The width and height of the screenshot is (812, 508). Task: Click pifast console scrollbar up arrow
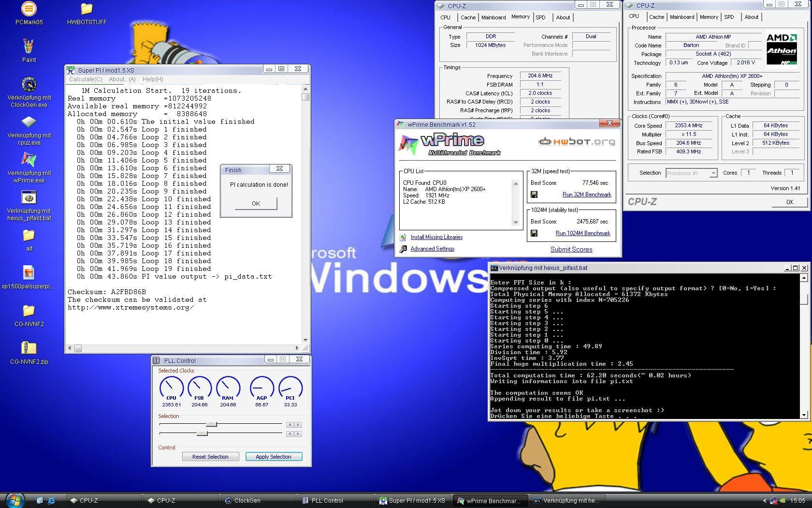(804, 278)
